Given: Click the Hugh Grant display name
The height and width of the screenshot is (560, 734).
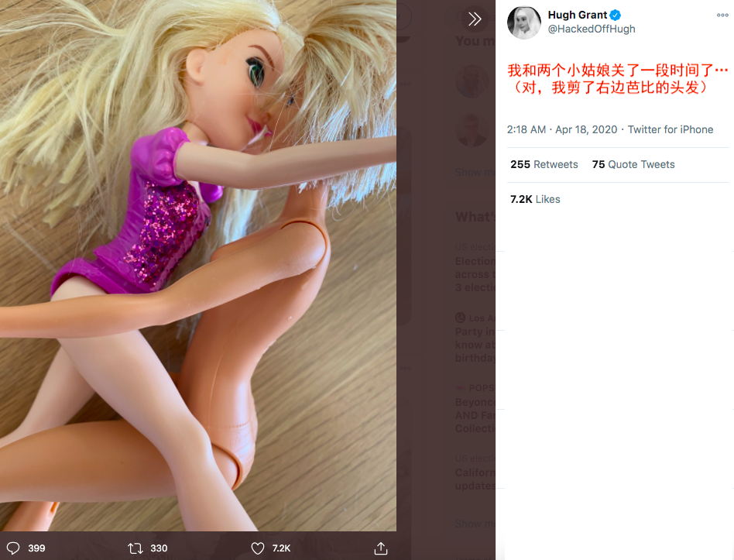Looking at the screenshot, I should (x=577, y=15).
